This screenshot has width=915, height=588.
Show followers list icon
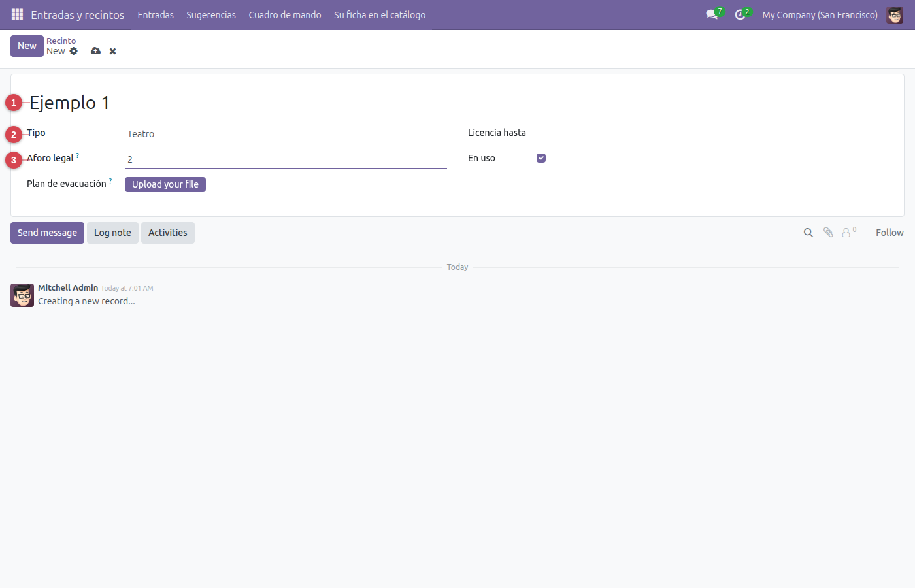pos(849,232)
